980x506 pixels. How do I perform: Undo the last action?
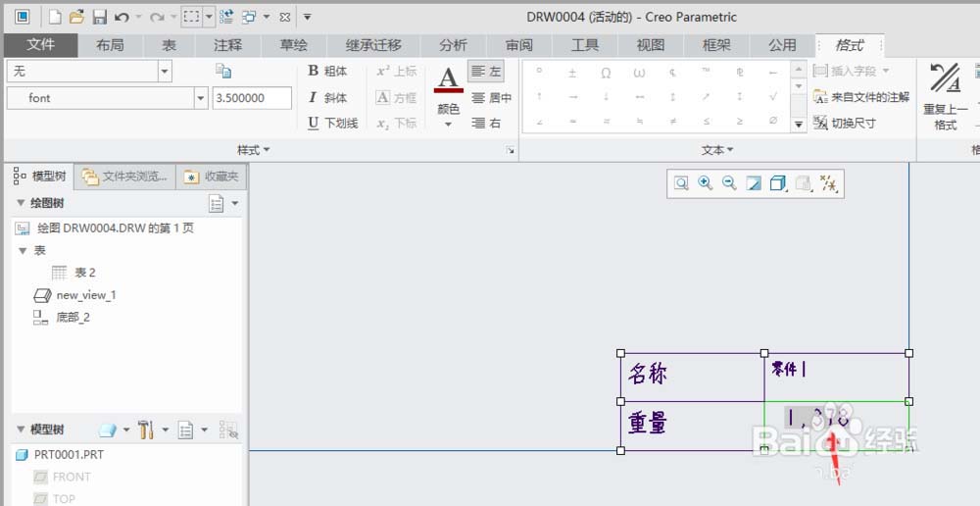tap(122, 18)
